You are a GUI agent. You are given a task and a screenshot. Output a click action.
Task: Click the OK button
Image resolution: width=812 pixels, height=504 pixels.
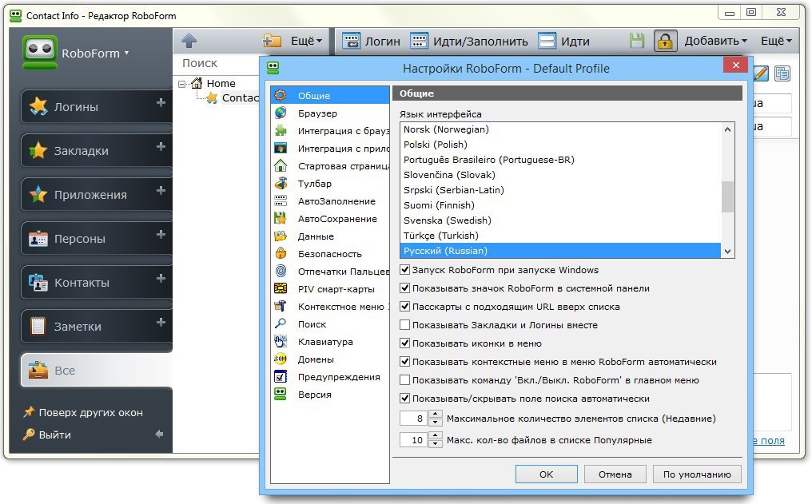point(547,474)
